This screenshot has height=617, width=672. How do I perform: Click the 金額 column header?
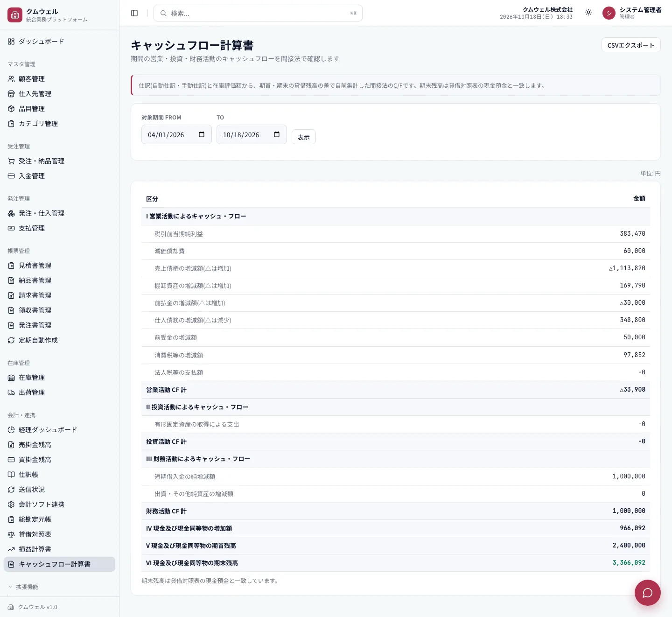(x=639, y=198)
